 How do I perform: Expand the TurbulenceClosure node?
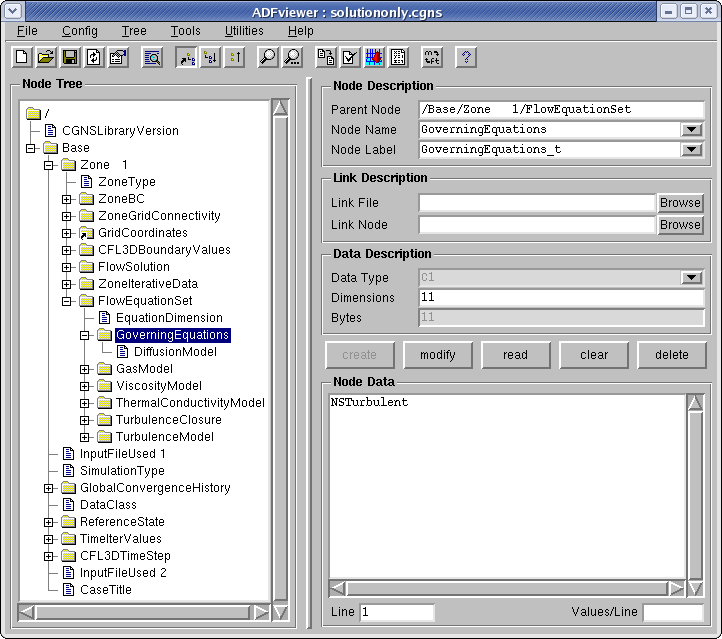tap(85, 420)
